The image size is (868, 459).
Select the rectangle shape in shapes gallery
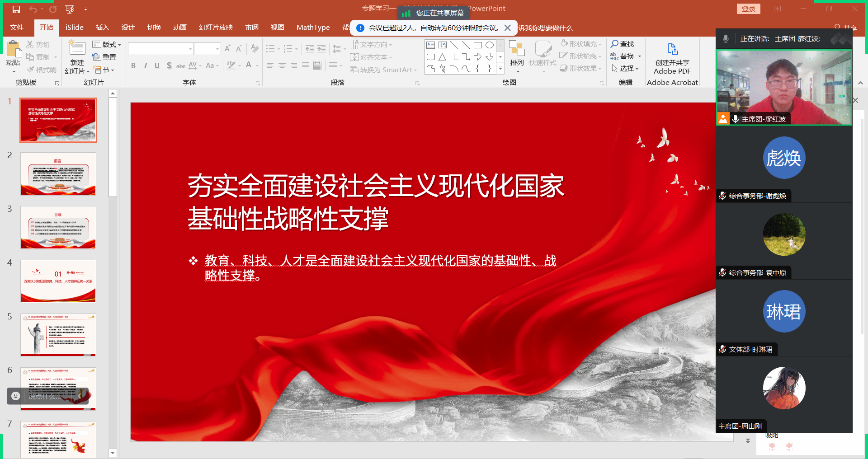(x=478, y=45)
